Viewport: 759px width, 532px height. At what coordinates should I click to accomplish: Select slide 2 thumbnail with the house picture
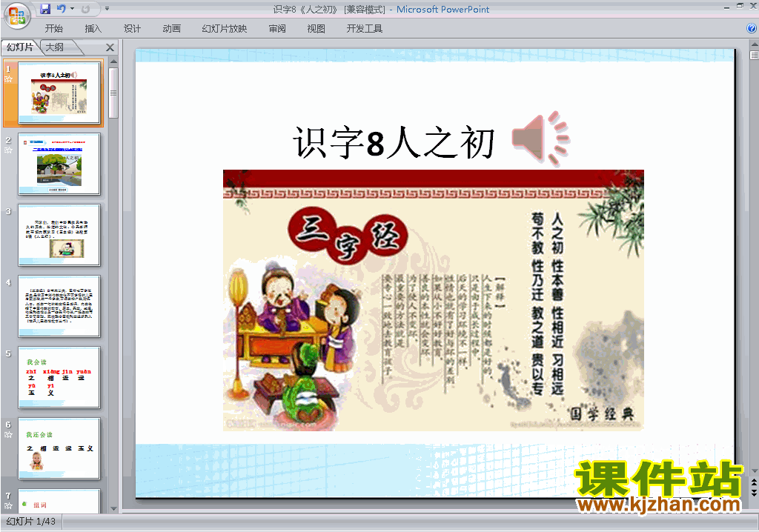pos(59,164)
